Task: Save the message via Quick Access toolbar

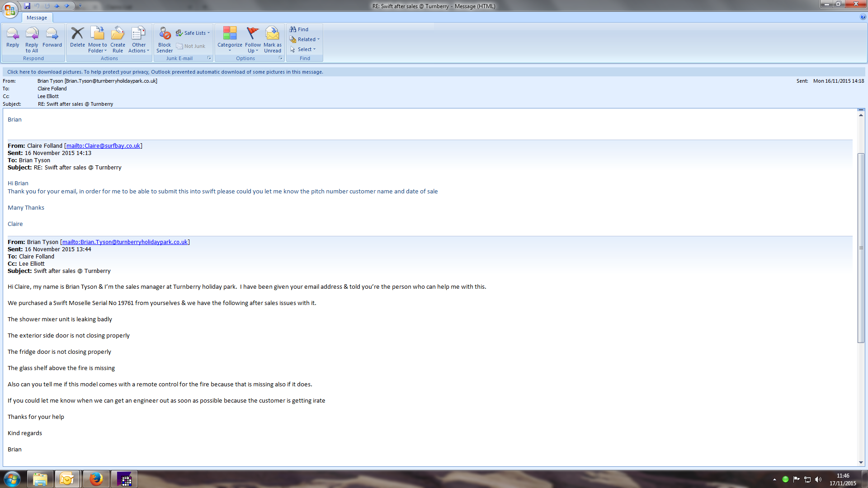Action: click(x=27, y=6)
